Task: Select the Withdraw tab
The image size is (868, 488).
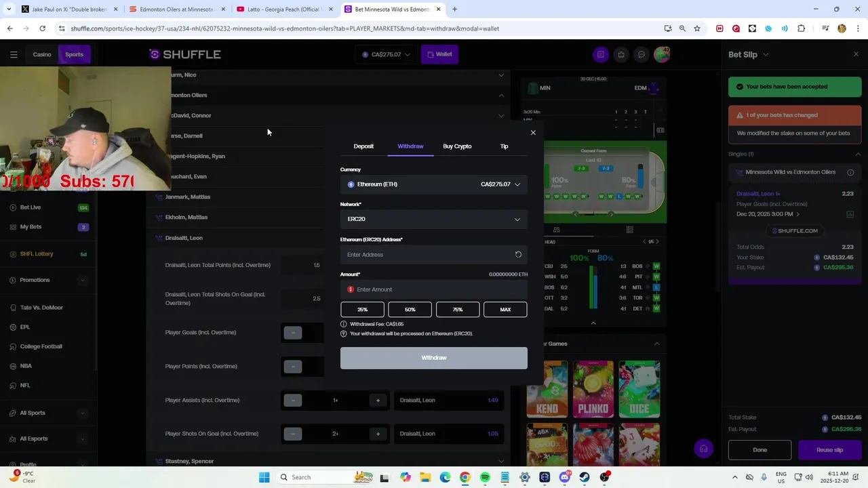Action: click(x=410, y=146)
